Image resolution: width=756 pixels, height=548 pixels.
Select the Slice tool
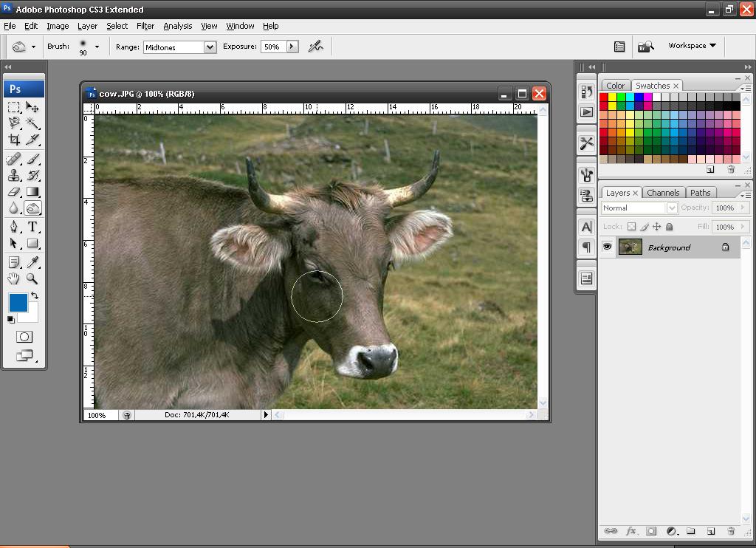coord(32,140)
